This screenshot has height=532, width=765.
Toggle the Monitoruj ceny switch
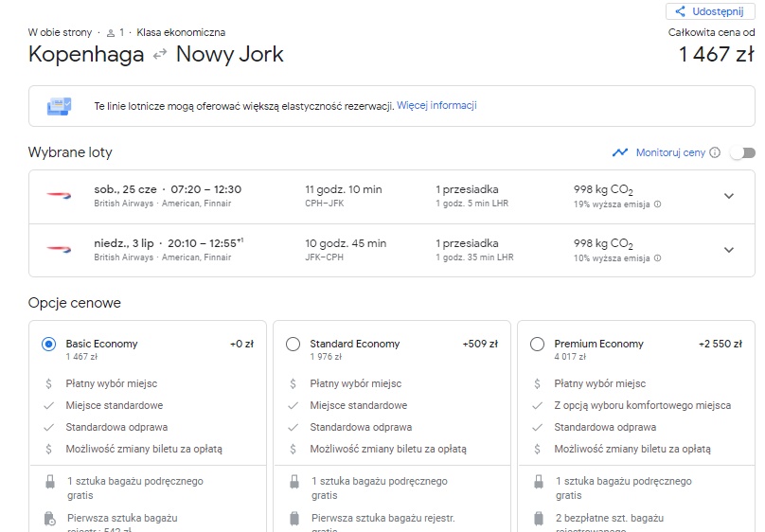[742, 152]
